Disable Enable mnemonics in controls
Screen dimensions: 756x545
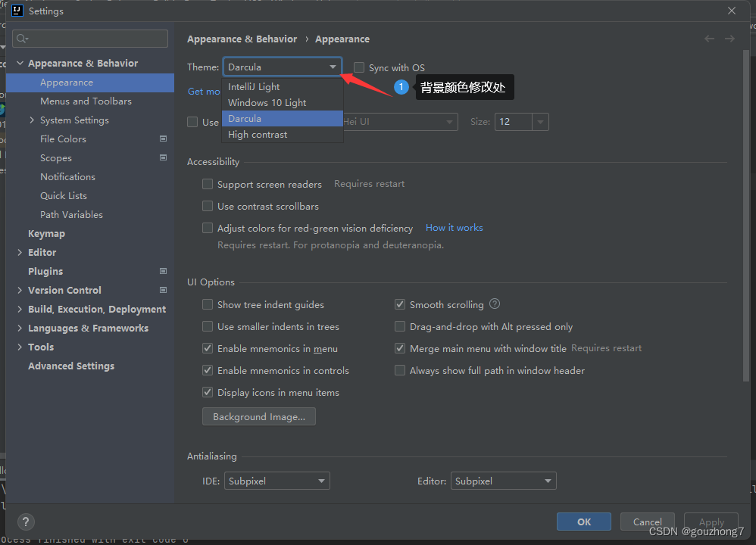[208, 371]
